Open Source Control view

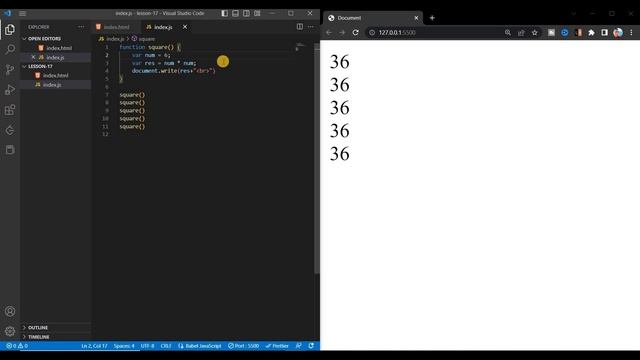(x=10, y=69)
